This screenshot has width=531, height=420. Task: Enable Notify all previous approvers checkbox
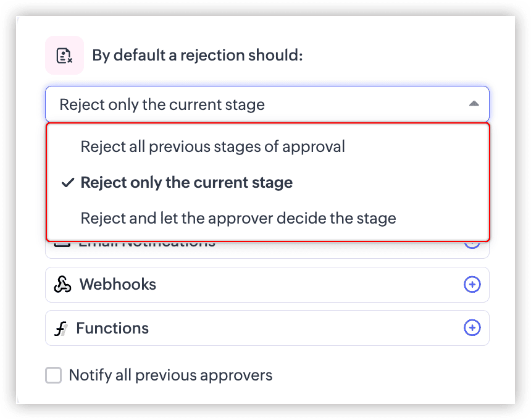54,376
